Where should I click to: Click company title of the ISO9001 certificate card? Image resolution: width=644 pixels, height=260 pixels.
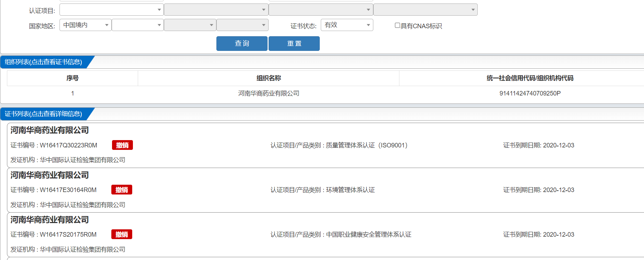[x=49, y=130]
